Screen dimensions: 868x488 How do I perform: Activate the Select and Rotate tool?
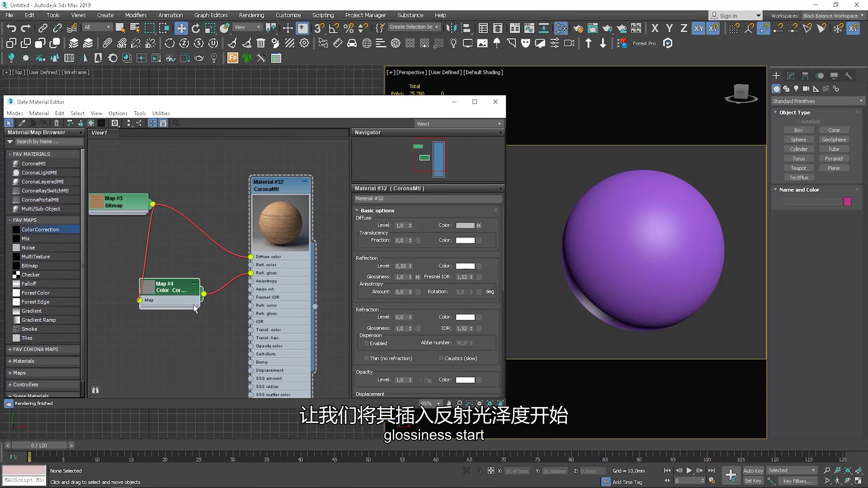(196, 28)
